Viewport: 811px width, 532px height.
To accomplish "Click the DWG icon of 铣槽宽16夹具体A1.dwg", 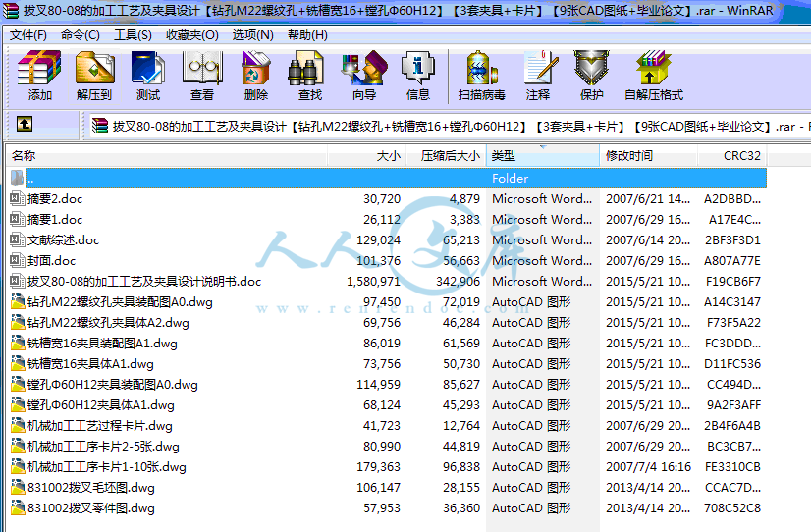I will tap(18, 363).
